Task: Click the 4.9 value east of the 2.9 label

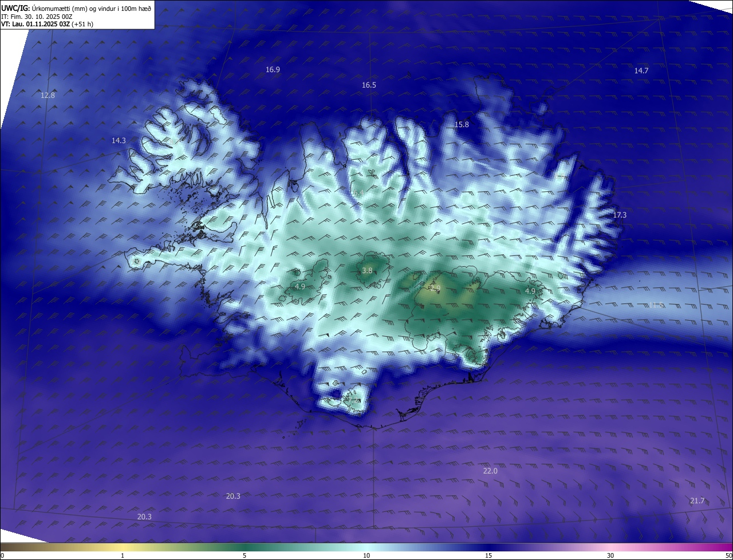Action: tap(530, 291)
